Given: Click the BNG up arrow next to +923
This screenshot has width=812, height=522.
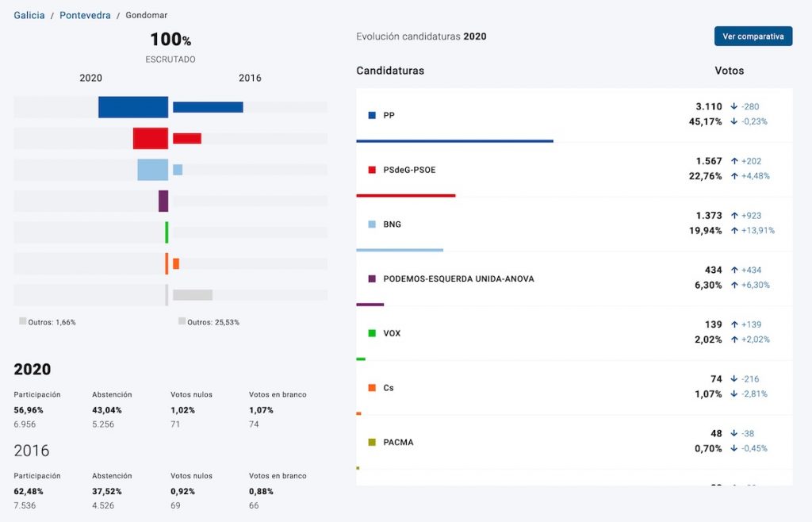Looking at the screenshot, I should (x=734, y=216).
